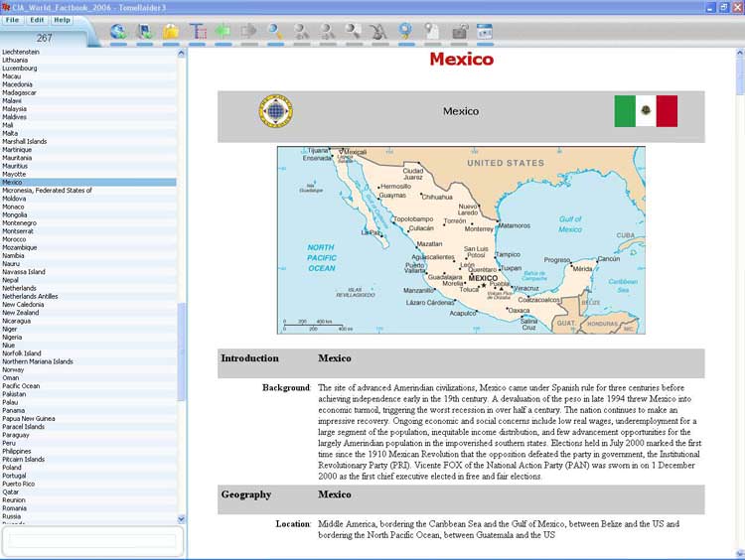745x560 pixels.
Task: Open the Edit menu
Action: (x=37, y=20)
